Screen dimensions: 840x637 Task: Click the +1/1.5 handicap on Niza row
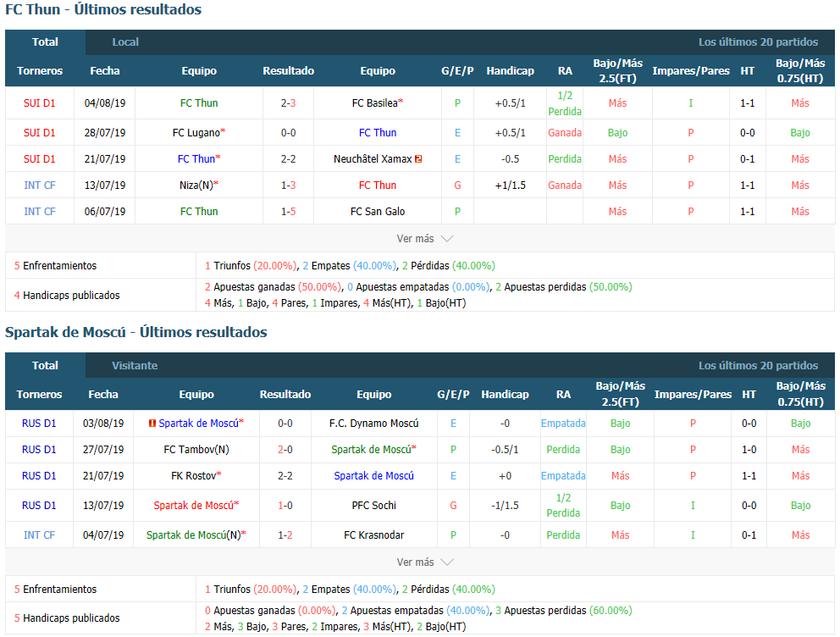tap(510, 185)
